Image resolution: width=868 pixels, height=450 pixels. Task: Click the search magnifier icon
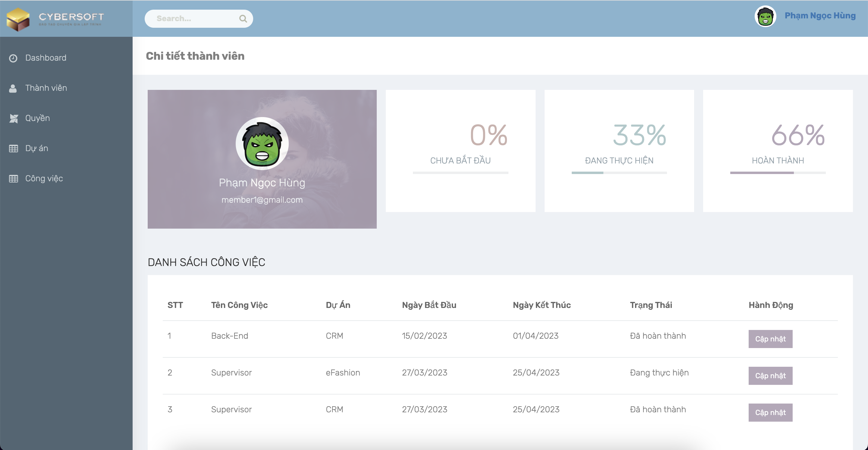[x=243, y=18]
